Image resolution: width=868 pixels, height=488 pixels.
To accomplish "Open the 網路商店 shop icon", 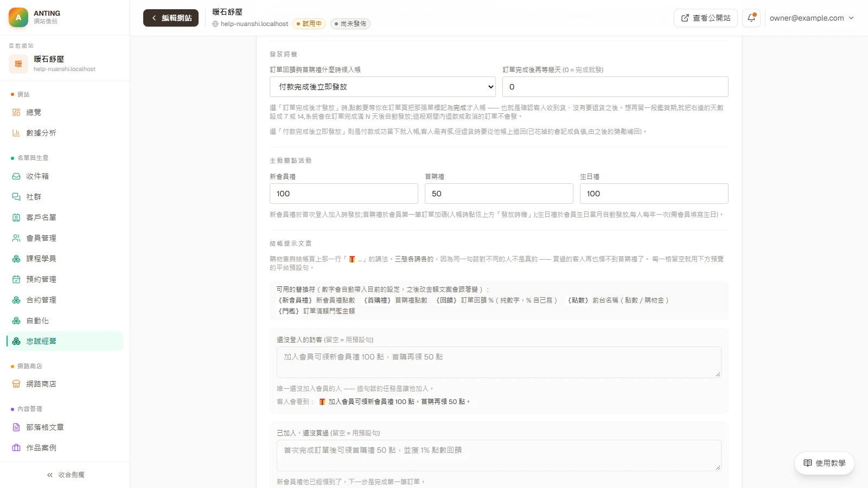I will (16, 384).
